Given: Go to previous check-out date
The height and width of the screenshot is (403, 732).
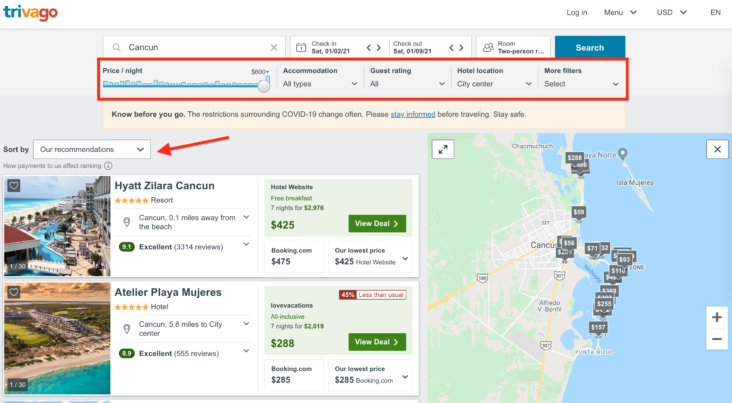Looking at the screenshot, I should (x=451, y=48).
